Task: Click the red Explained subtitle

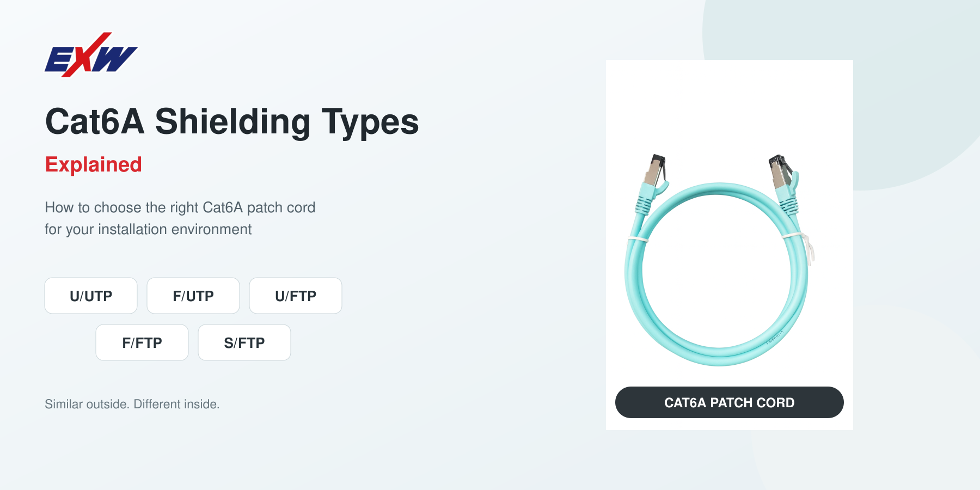Action: (x=94, y=164)
